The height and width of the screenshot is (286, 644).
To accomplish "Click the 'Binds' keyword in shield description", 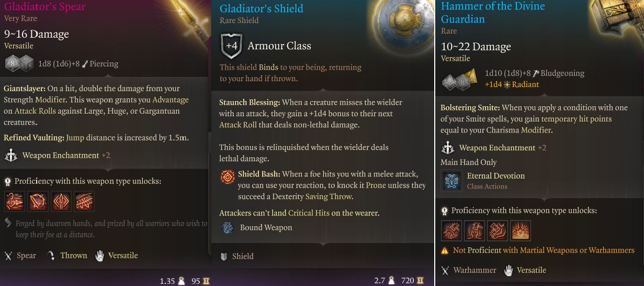I will [268, 67].
